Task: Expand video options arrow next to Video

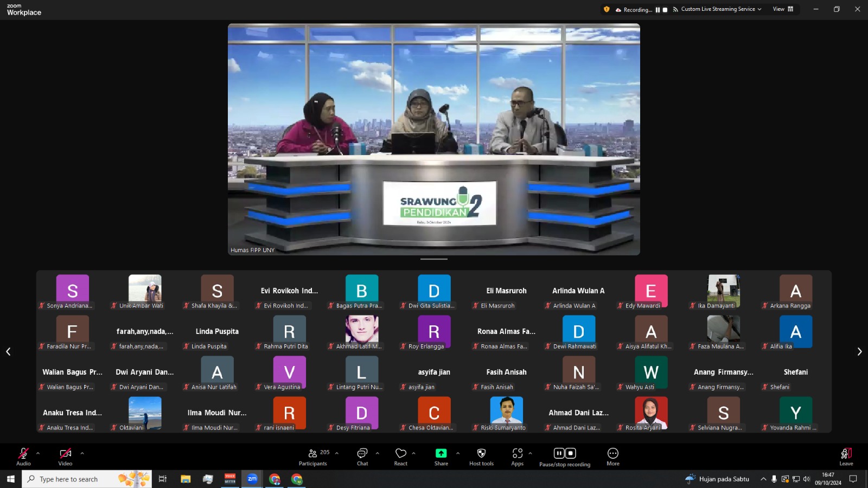Action: tap(82, 453)
